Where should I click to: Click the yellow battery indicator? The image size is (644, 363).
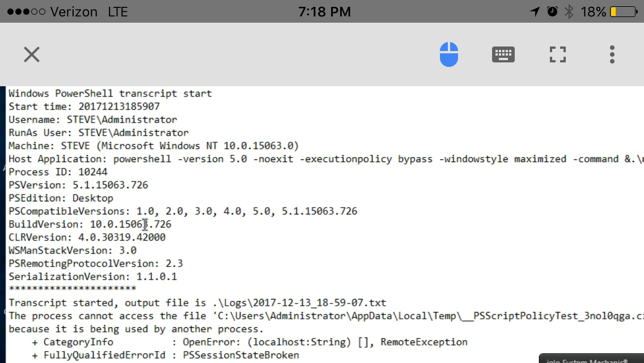pyautogui.click(x=622, y=11)
